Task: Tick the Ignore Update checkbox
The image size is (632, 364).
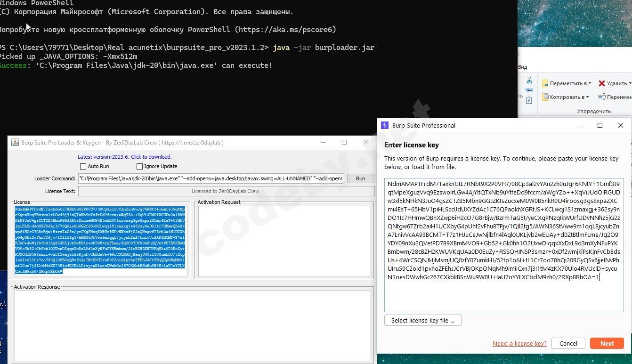Action: click(139, 166)
